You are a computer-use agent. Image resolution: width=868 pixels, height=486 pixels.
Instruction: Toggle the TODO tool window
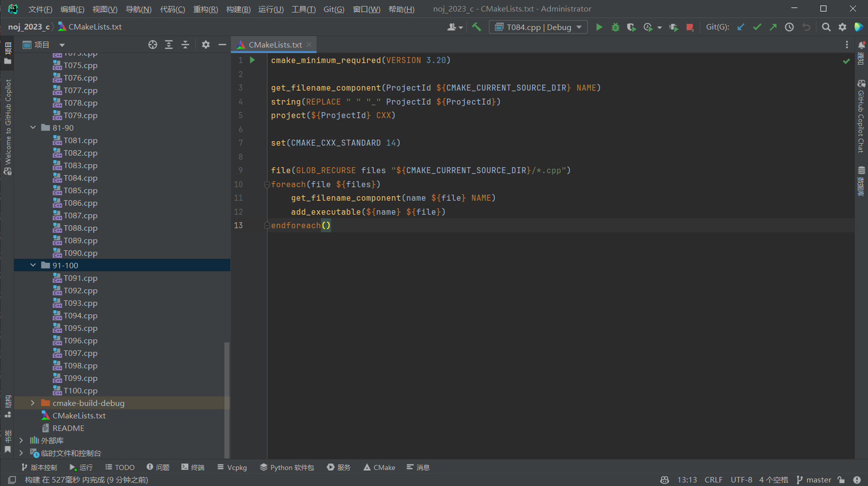(120, 467)
